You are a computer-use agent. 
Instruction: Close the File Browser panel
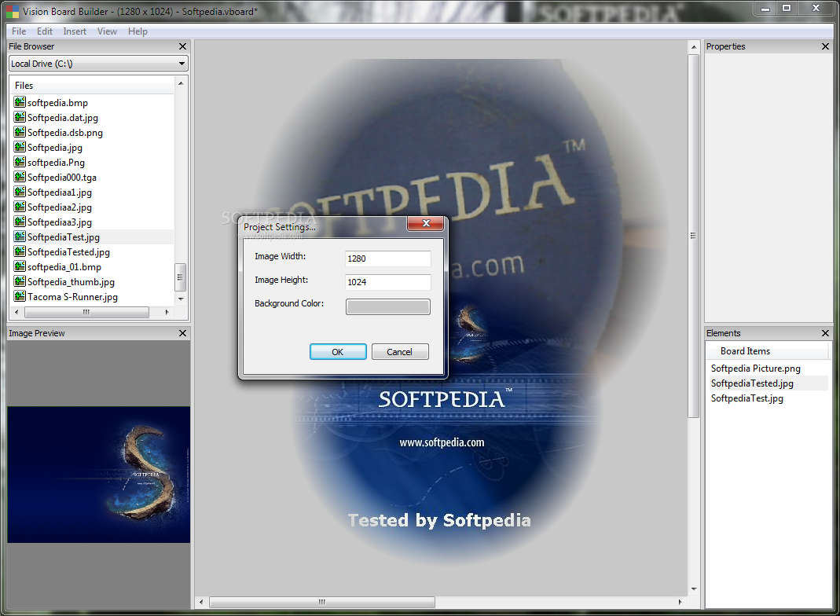(182, 46)
